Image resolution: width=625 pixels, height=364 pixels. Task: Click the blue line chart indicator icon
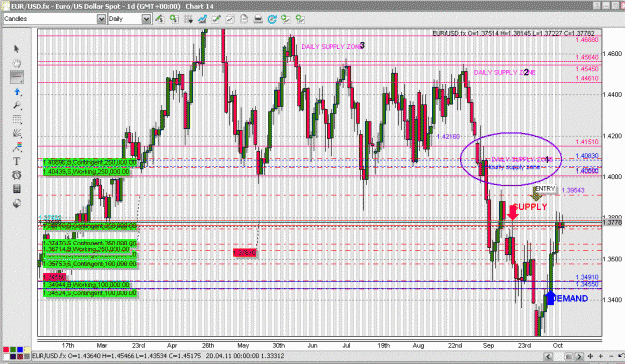point(202,19)
